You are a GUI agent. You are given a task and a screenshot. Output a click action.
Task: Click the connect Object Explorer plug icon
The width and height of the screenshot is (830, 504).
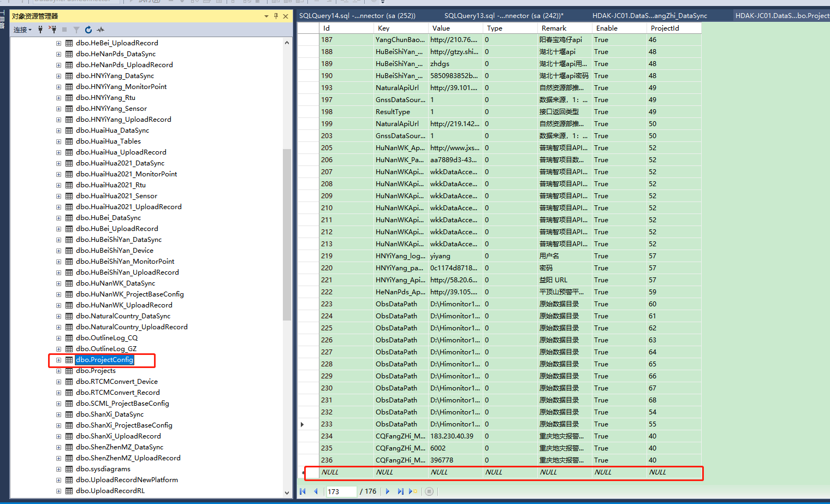(40, 29)
